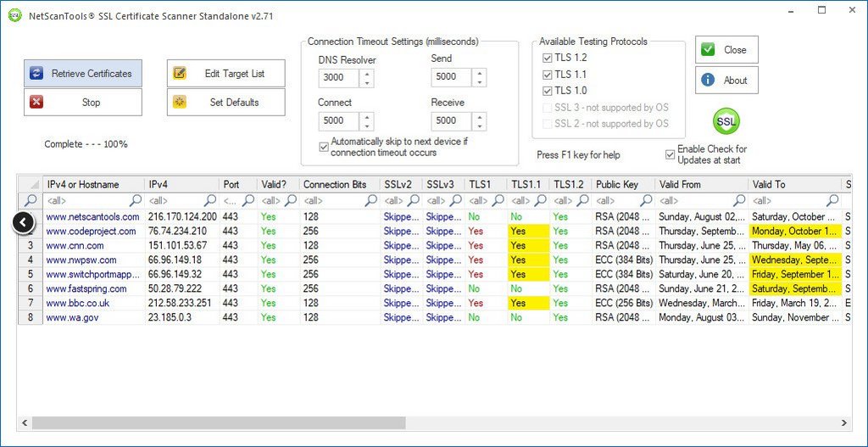Click the Set Defaults button
Screen dimensions: 868x447
[x=225, y=102]
